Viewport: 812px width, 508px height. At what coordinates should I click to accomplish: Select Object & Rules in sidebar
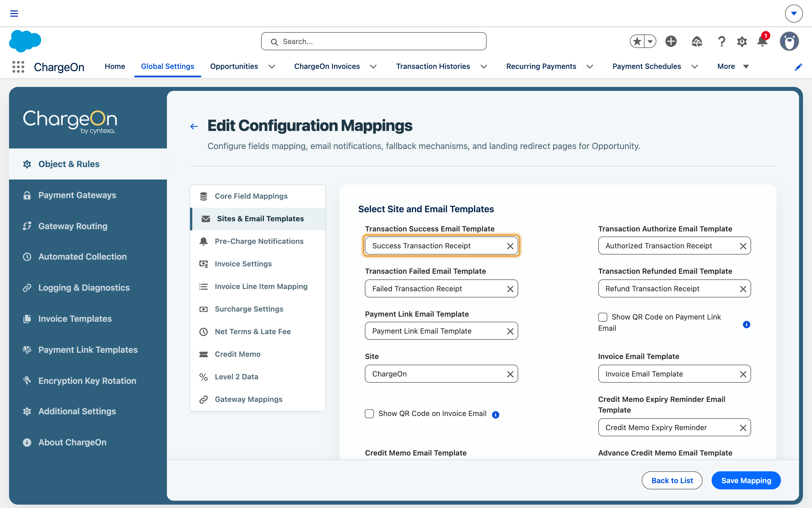coord(88,164)
